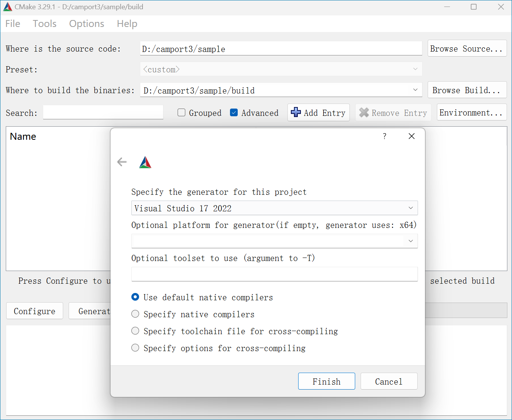Open the generator dropdown showing Visual Studio 17 2022
Screen dimensions: 512x420
[275, 208]
